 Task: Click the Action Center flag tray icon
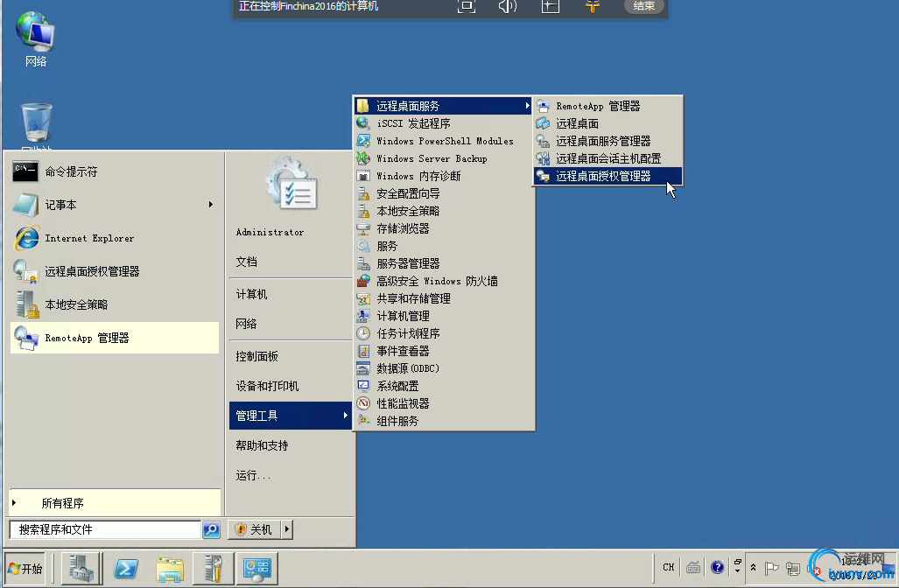pyautogui.click(x=772, y=568)
